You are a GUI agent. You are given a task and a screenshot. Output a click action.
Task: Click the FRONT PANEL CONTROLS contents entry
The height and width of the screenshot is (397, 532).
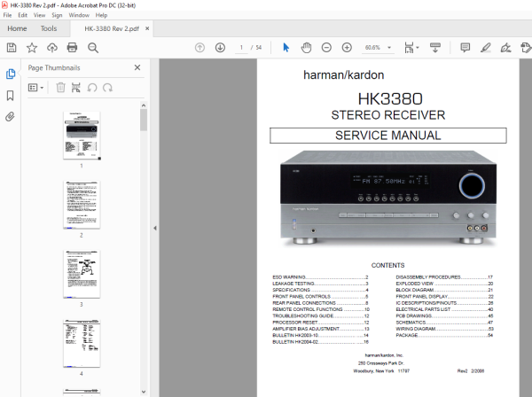[x=320, y=296]
